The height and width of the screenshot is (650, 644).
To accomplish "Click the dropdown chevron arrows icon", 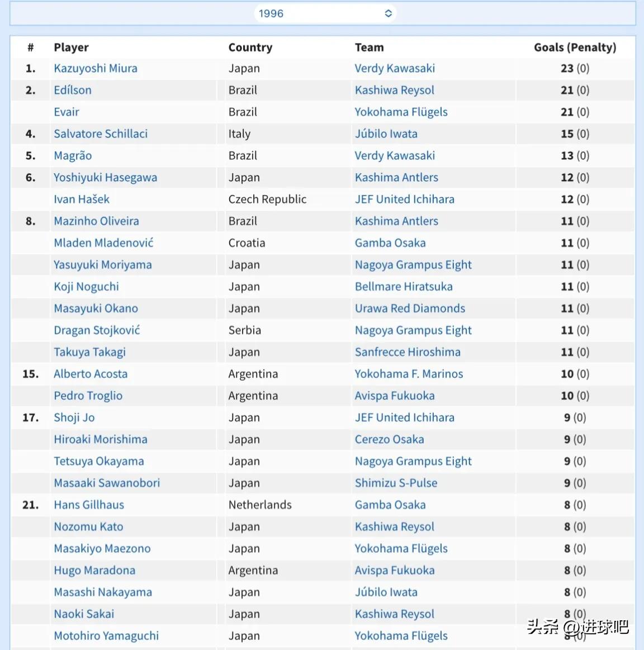I will 389,13.
